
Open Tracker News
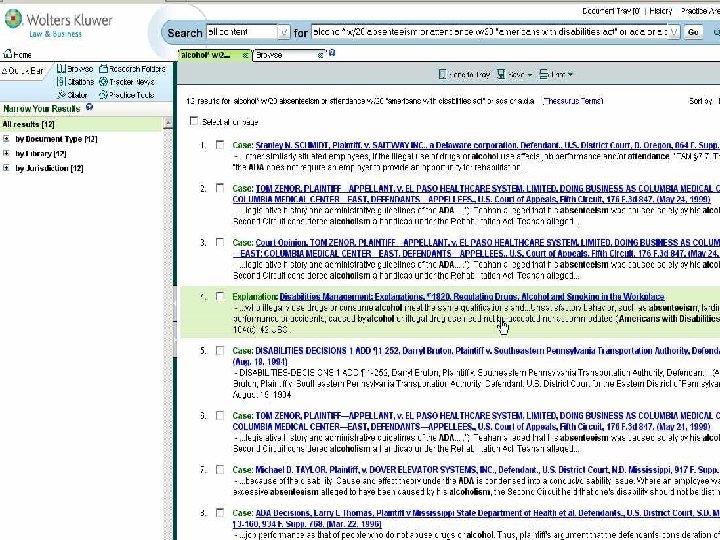(x=127, y=82)
